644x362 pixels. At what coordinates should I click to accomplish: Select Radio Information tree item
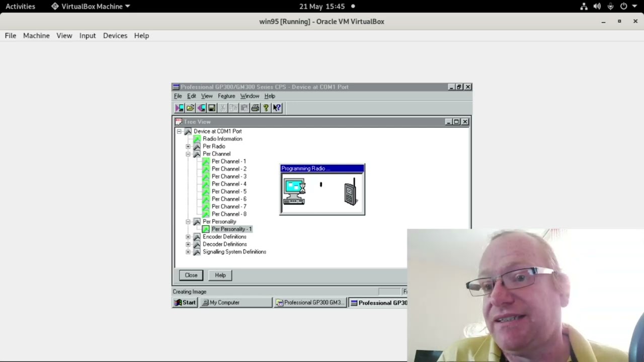222,139
